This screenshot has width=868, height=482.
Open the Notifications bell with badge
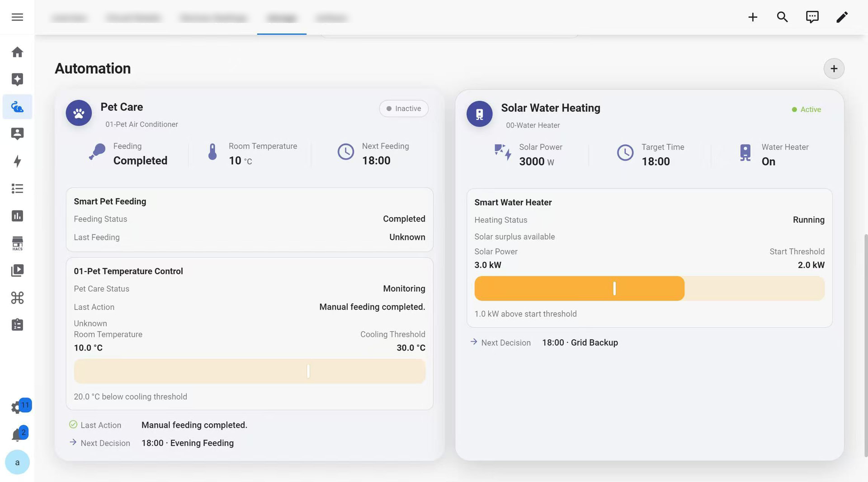pos(17,435)
